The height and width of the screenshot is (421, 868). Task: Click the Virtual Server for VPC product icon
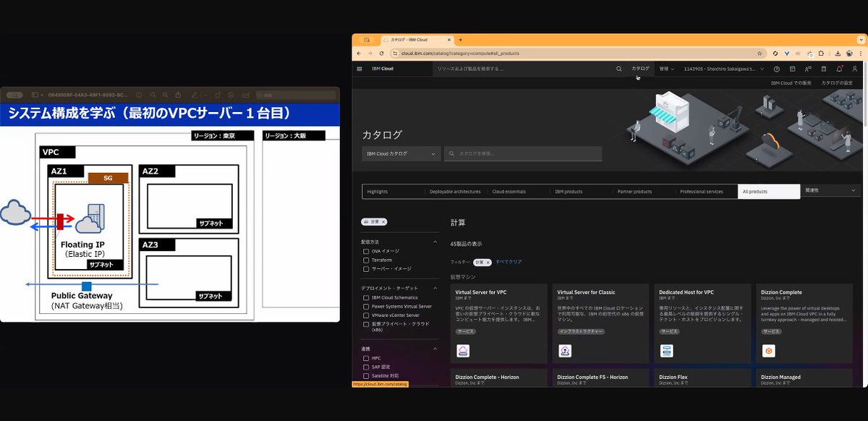(x=463, y=351)
